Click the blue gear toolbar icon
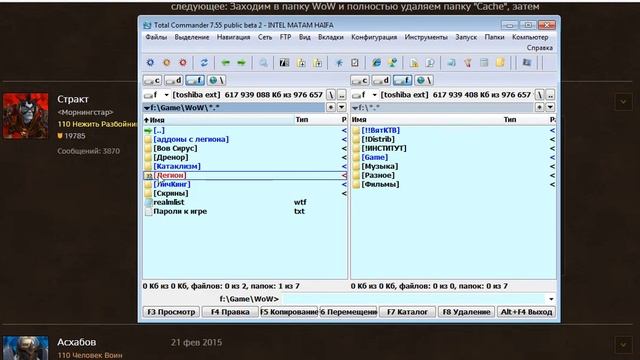Image resolution: width=640 pixels, height=360 pixels. pyautogui.click(x=150, y=62)
